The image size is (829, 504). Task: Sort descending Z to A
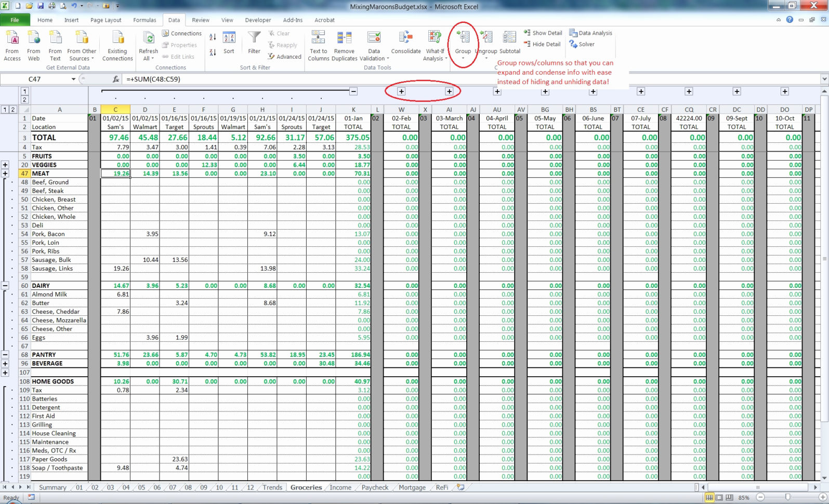[213, 52]
